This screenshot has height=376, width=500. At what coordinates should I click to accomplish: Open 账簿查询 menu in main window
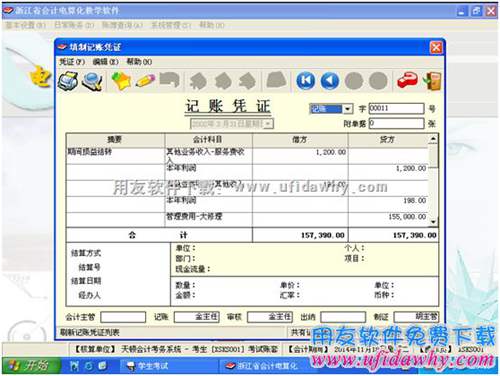pyautogui.click(x=122, y=25)
